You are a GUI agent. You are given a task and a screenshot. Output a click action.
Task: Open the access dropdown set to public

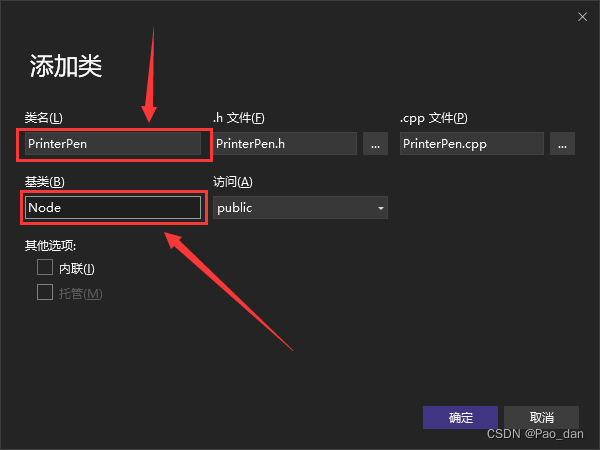(x=300, y=208)
